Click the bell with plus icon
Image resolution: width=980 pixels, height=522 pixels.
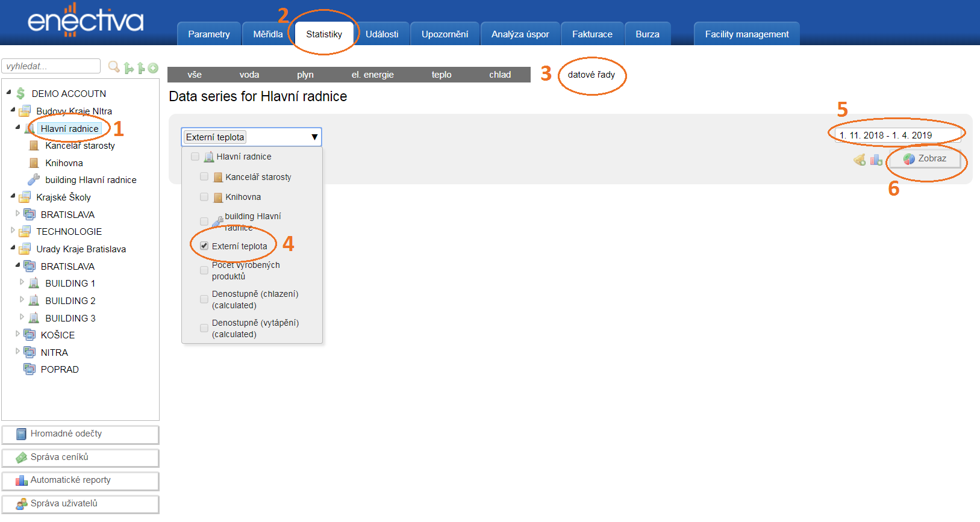(860, 160)
